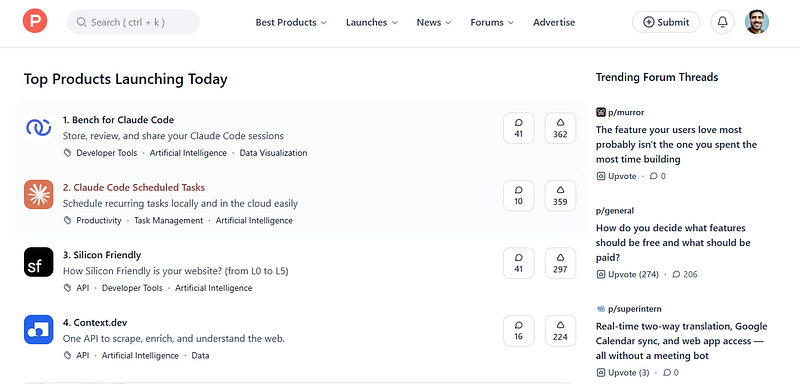This screenshot has height=384, width=800.
Task: Click Schedule recurring tasks description text
Action: [180, 203]
